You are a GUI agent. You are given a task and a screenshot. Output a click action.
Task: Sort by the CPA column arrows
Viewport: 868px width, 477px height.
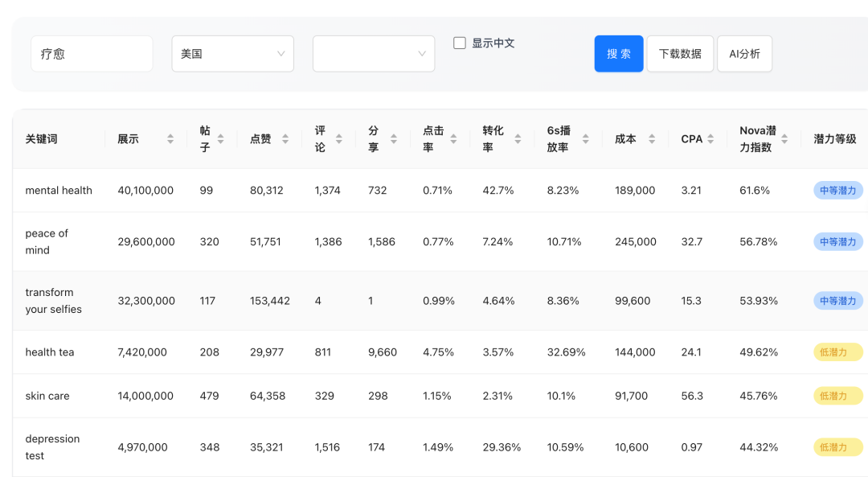pos(710,139)
